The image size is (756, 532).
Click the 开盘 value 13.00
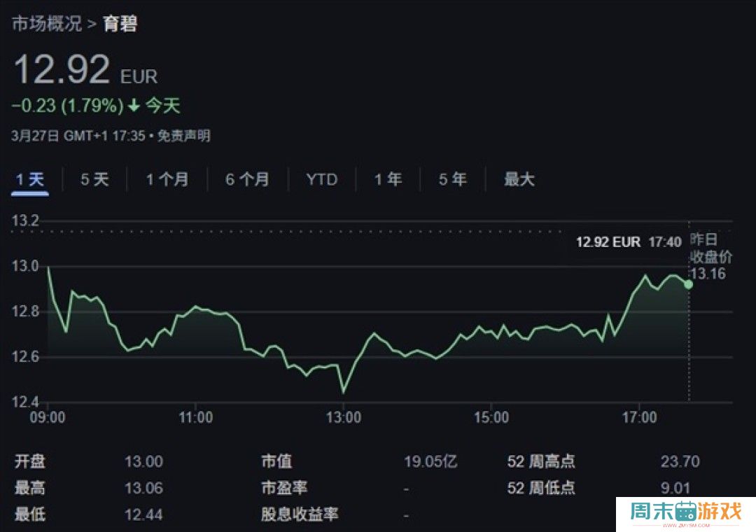[143, 462]
